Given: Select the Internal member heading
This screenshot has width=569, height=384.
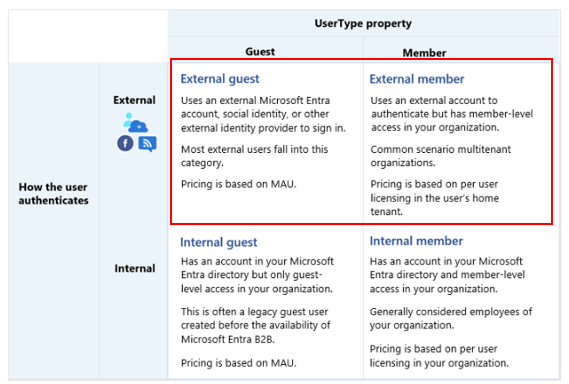Looking at the screenshot, I should click(416, 241).
